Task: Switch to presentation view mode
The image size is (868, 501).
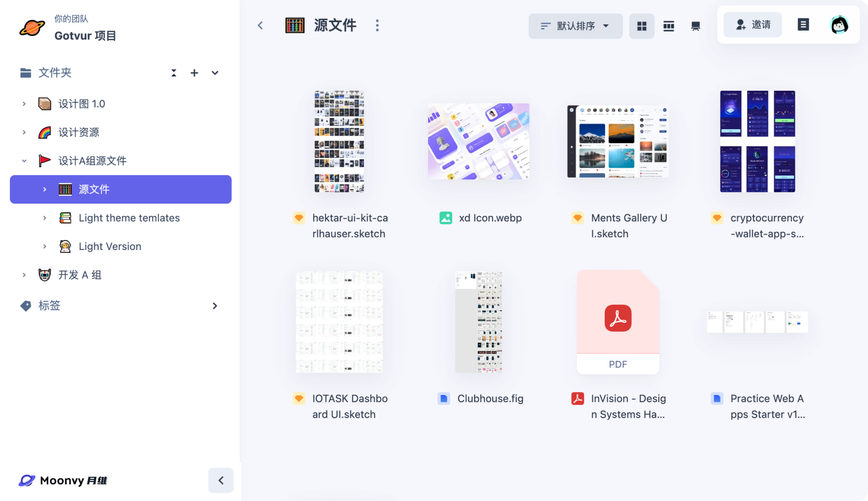Action: [x=695, y=26]
